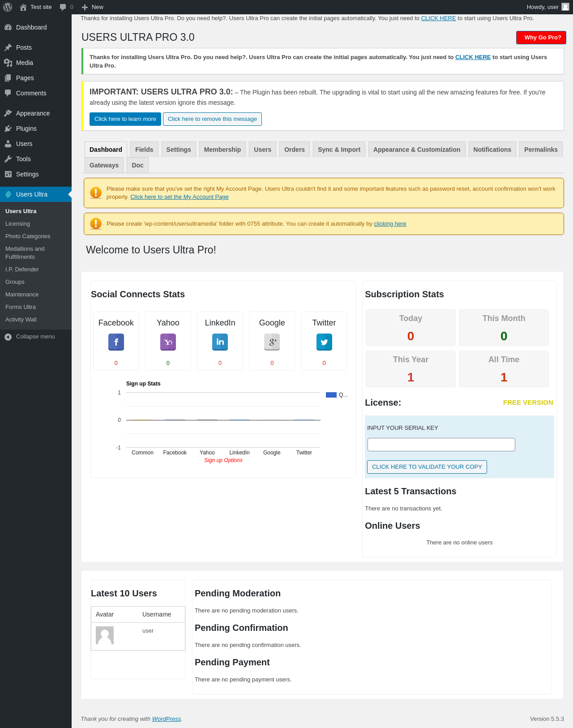Click the Yahoo social icon
573x728 pixels.
coord(168,342)
